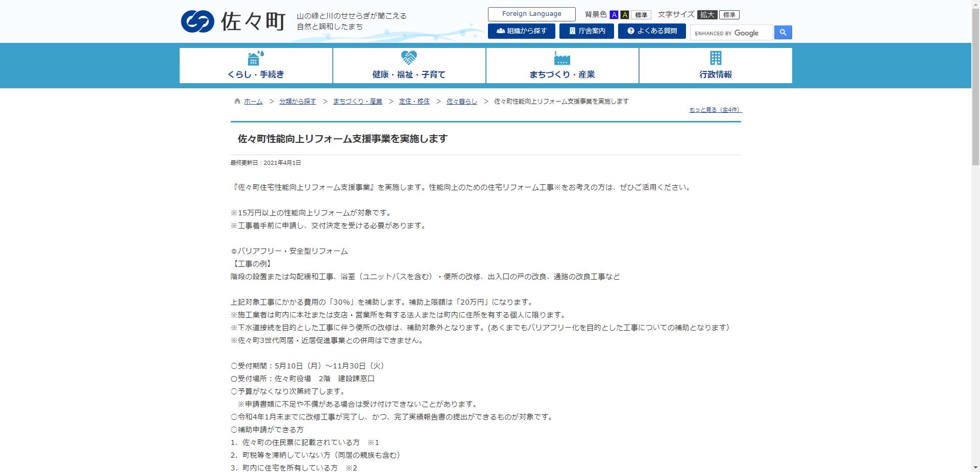This screenshot has width=980, height=472.
Task: Select the Google search magnifier icon
Action: (x=782, y=32)
